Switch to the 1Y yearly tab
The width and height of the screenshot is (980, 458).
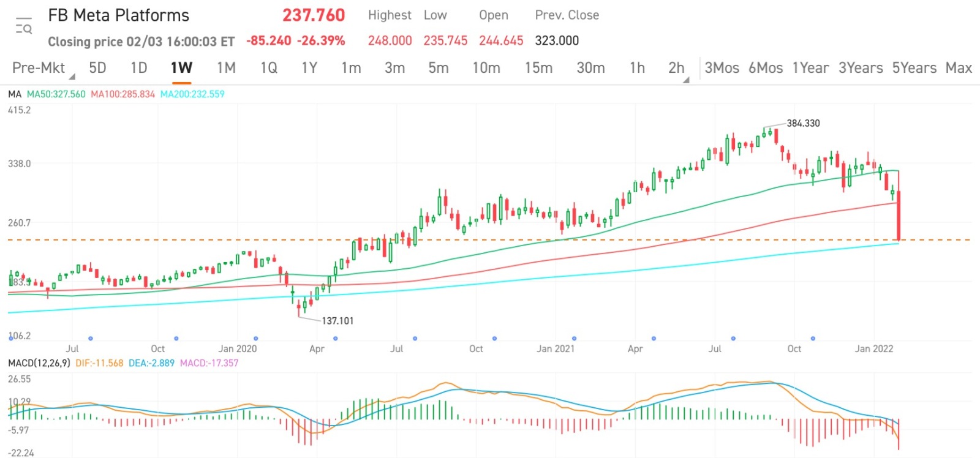coord(309,68)
